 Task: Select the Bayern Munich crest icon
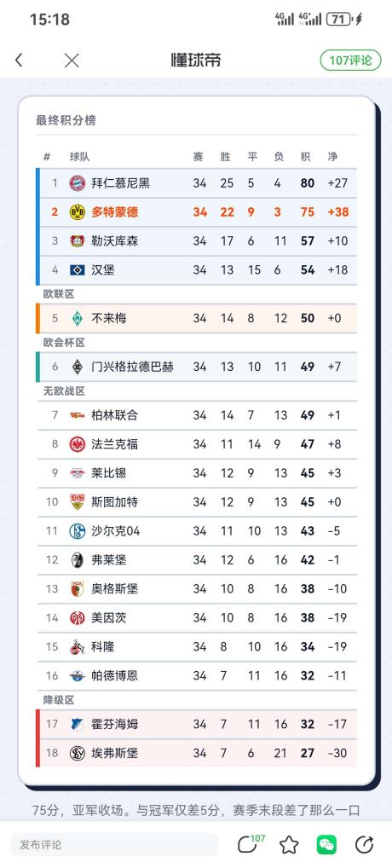[x=78, y=183]
